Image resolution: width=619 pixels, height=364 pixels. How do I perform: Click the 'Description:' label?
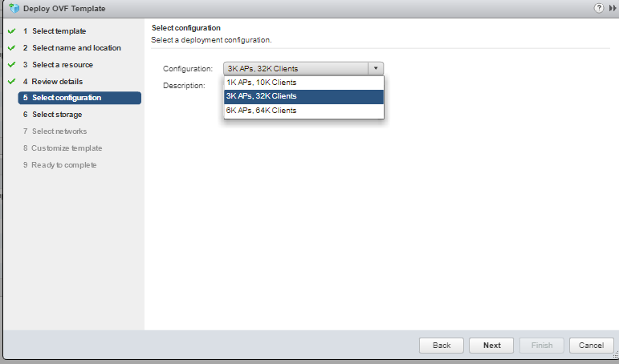click(x=184, y=86)
